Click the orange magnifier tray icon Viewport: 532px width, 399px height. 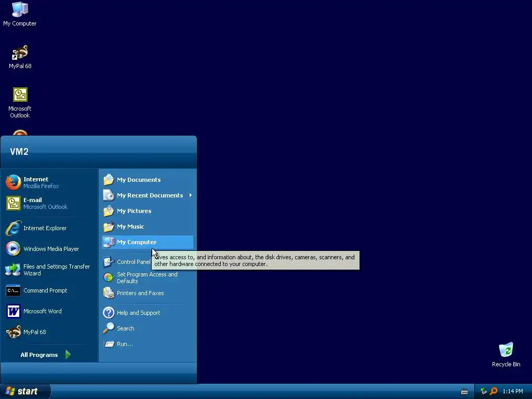494,391
